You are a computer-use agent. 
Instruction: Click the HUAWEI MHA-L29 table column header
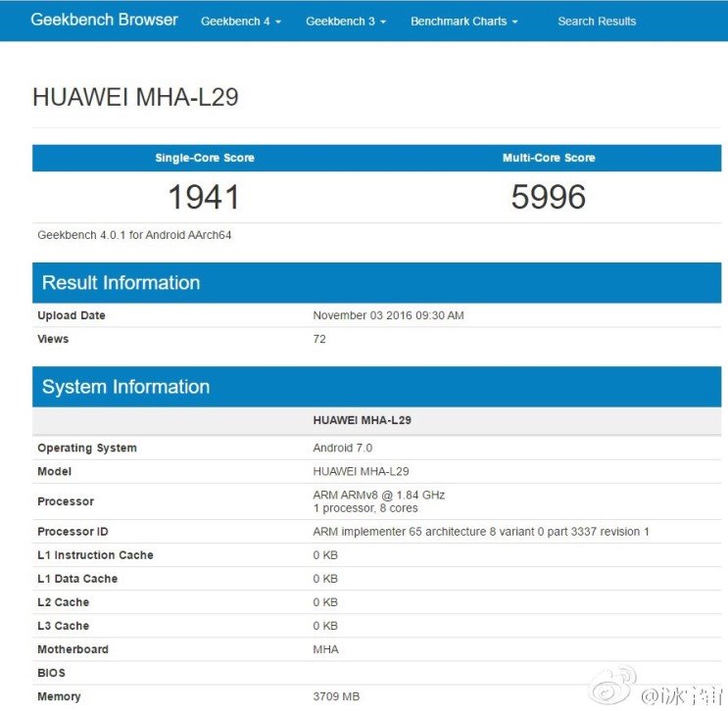[363, 420]
